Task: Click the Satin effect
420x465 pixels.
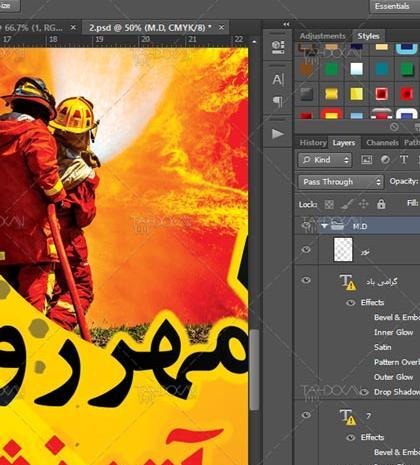Action: (x=382, y=347)
